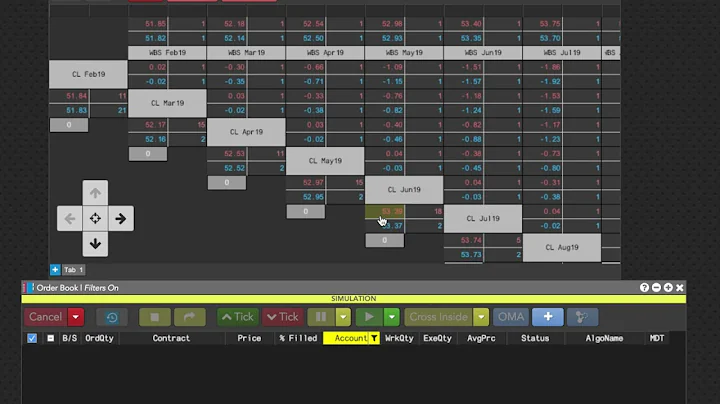Select the CL Mar19 contract cell

click(167, 103)
